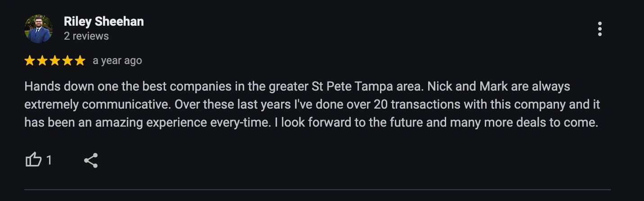This screenshot has width=644, height=201.
Task: Click the "2 reviews" label
Action: (x=86, y=36)
